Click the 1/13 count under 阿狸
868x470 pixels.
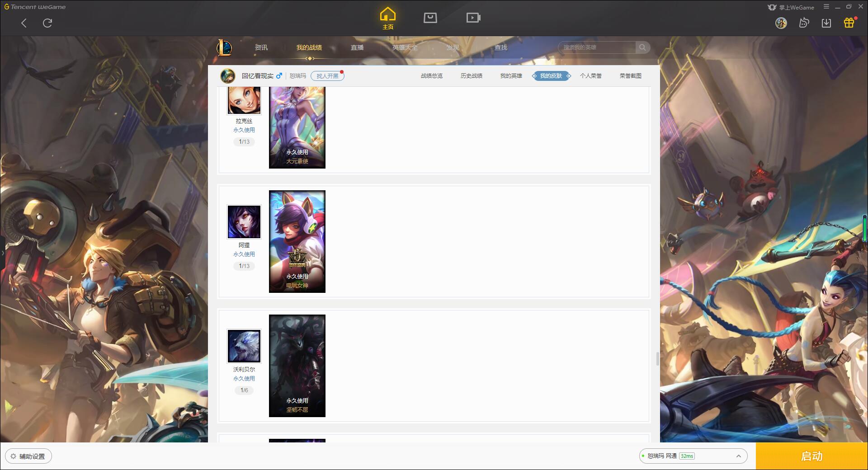click(244, 266)
